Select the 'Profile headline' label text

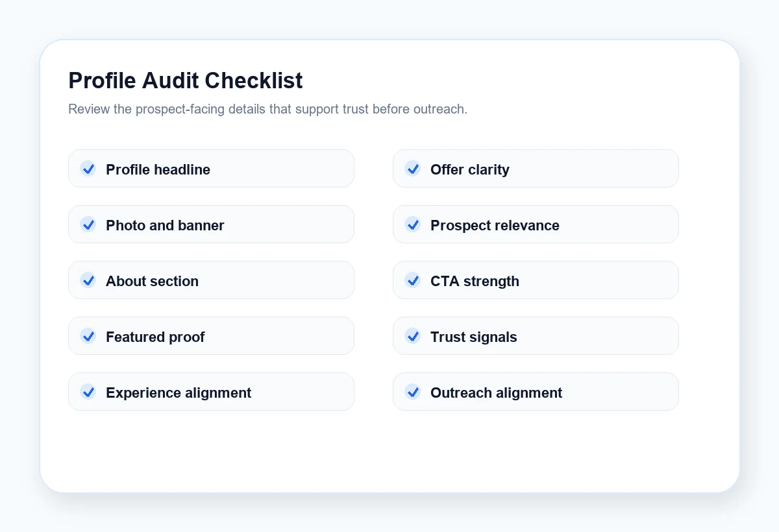(x=158, y=169)
